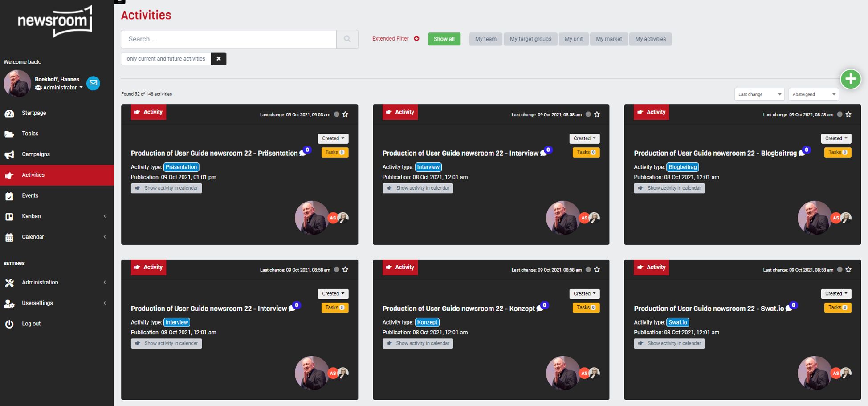Open Events in the sidebar

click(x=57, y=195)
